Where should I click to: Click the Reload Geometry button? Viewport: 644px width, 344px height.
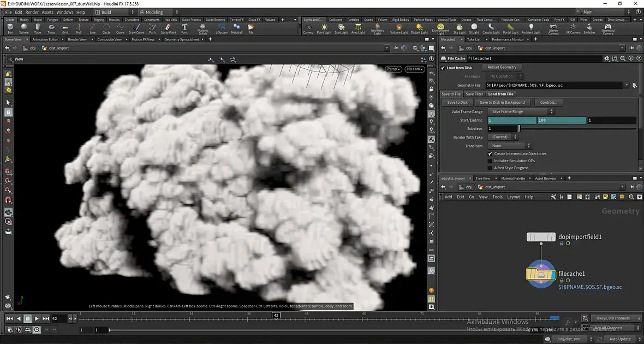tap(502, 67)
